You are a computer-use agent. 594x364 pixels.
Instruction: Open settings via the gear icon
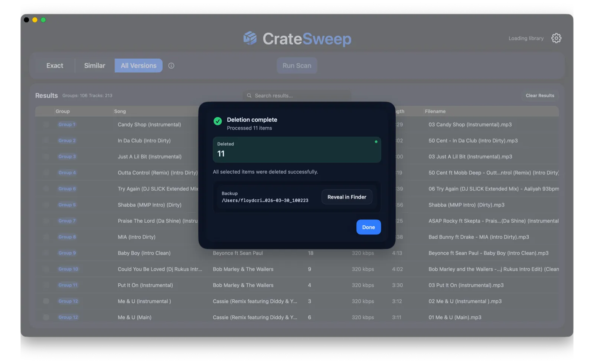pos(556,38)
